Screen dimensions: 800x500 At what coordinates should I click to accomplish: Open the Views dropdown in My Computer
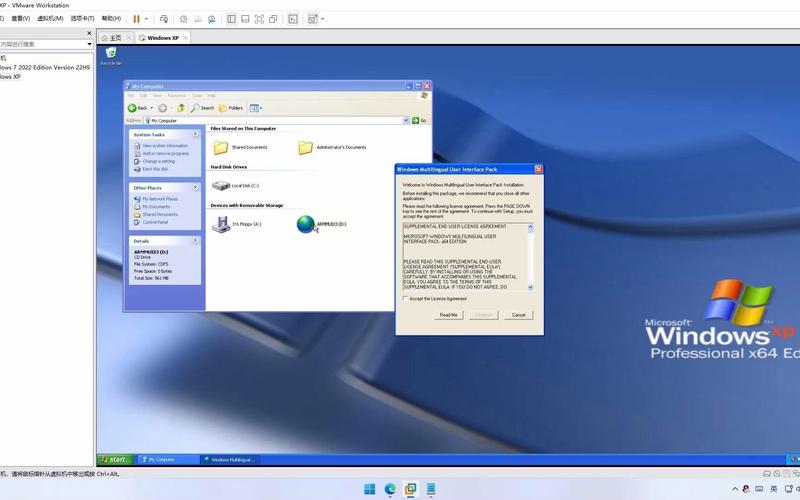click(256, 108)
